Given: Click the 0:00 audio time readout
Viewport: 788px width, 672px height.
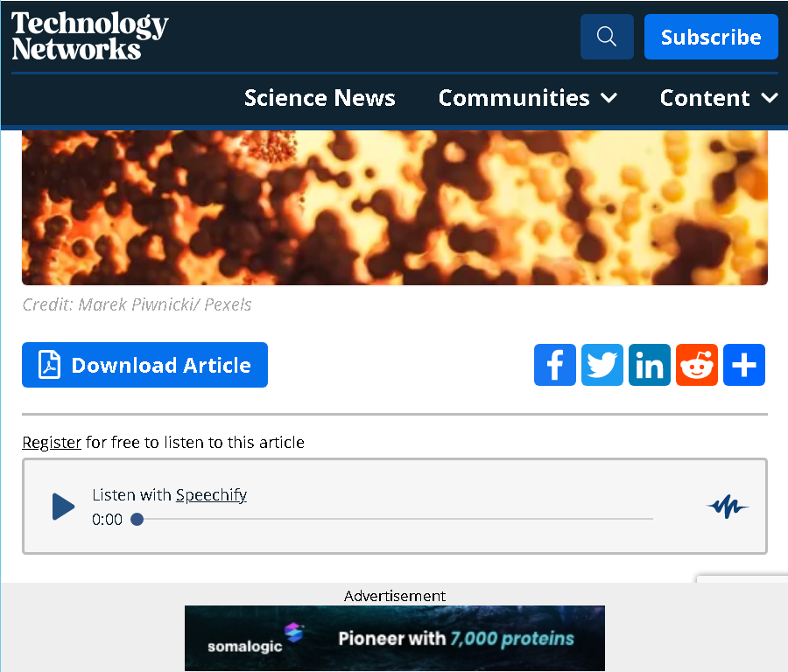Looking at the screenshot, I should (107, 520).
